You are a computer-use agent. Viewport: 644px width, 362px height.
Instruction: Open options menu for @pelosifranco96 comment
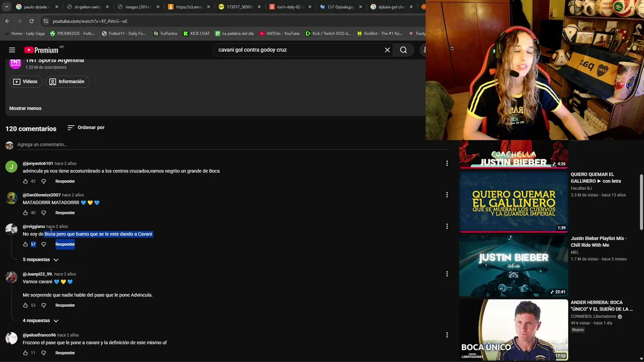click(447, 335)
